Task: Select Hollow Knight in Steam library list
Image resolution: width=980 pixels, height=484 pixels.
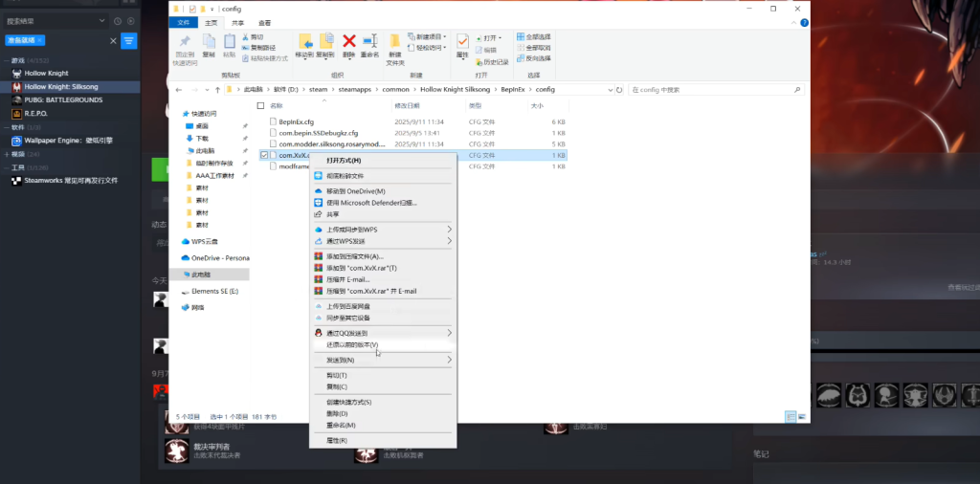Action: pyautogui.click(x=50, y=73)
